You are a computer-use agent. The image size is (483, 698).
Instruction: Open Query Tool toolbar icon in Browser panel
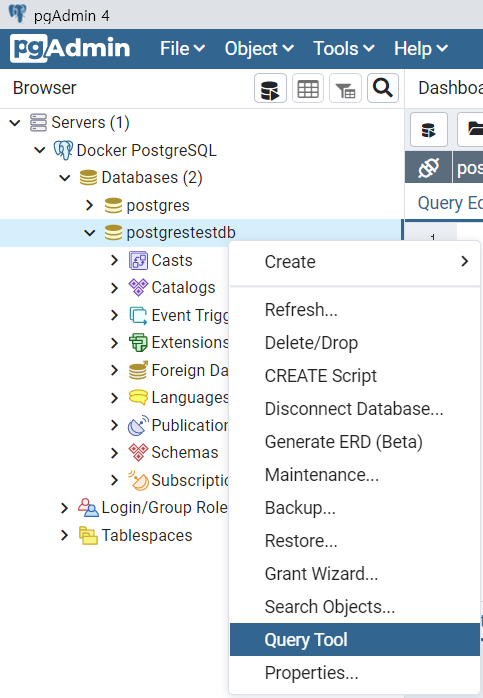tap(270, 88)
